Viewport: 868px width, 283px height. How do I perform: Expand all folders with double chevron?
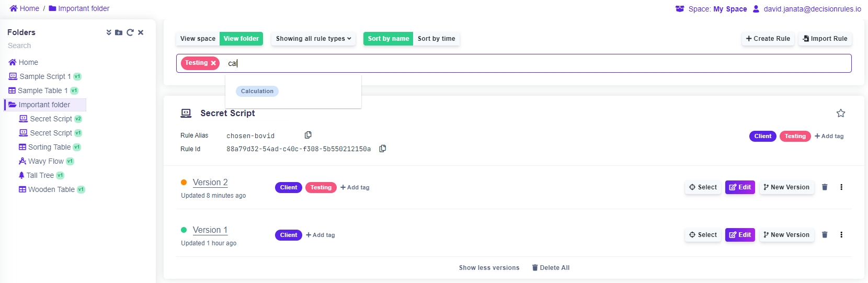pos(109,32)
